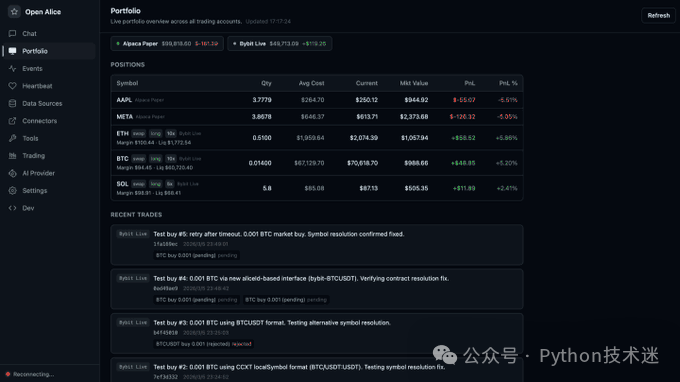Switch to Connectors label in sidebar
680x382 pixels.
[x=39, y=121]
